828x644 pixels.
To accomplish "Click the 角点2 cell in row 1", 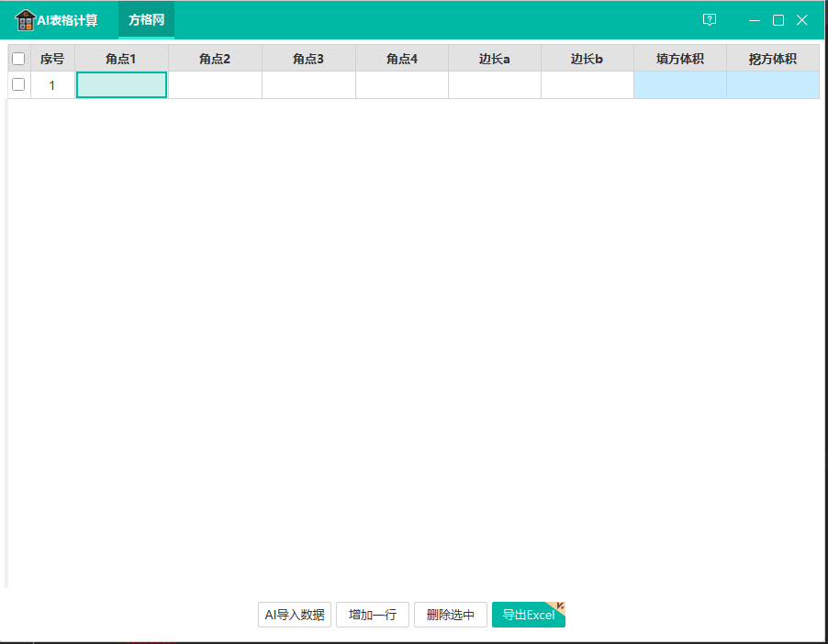I will click(215, 85).
